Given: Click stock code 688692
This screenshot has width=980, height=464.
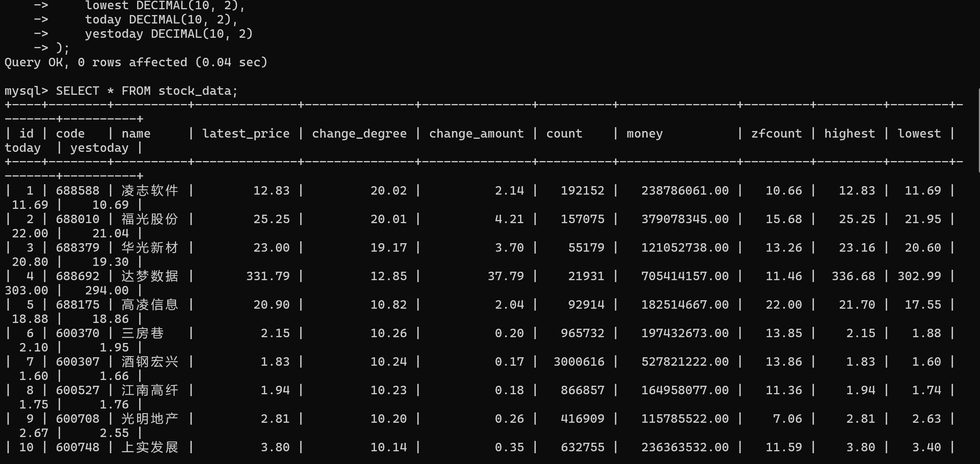Looking at the screenshot, I should tap(77, 276).
